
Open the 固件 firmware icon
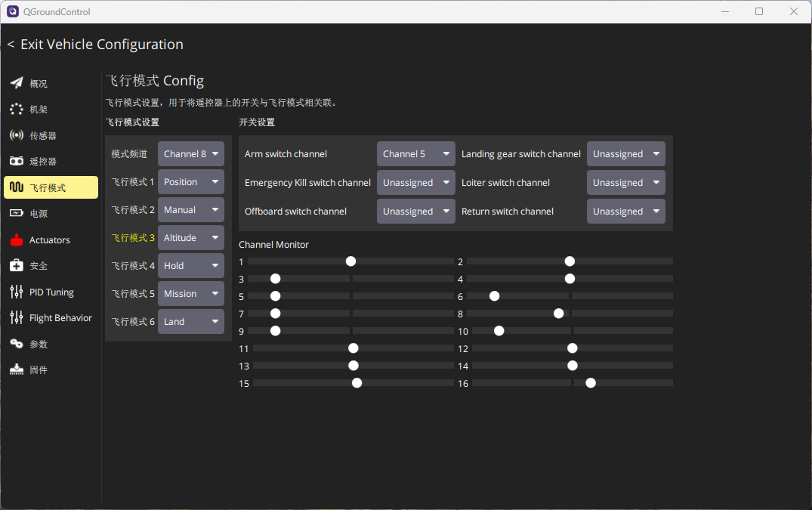pos(17,370)
